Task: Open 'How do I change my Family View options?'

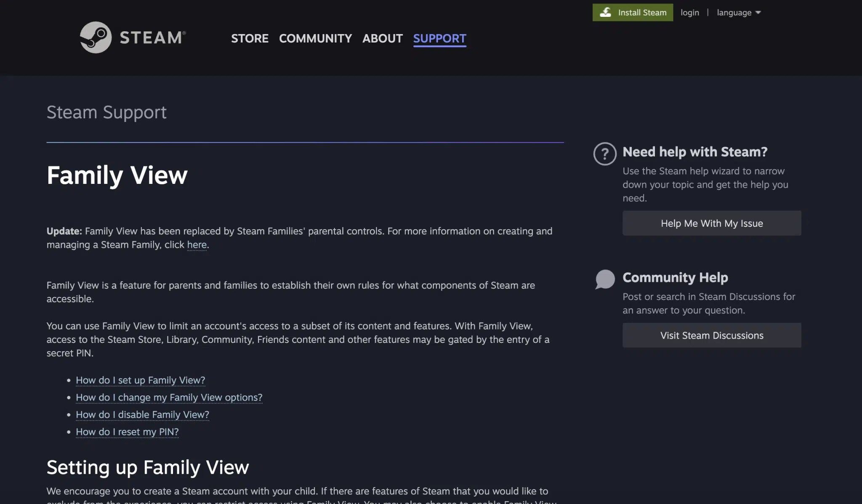Action: (x=169, y=397)
